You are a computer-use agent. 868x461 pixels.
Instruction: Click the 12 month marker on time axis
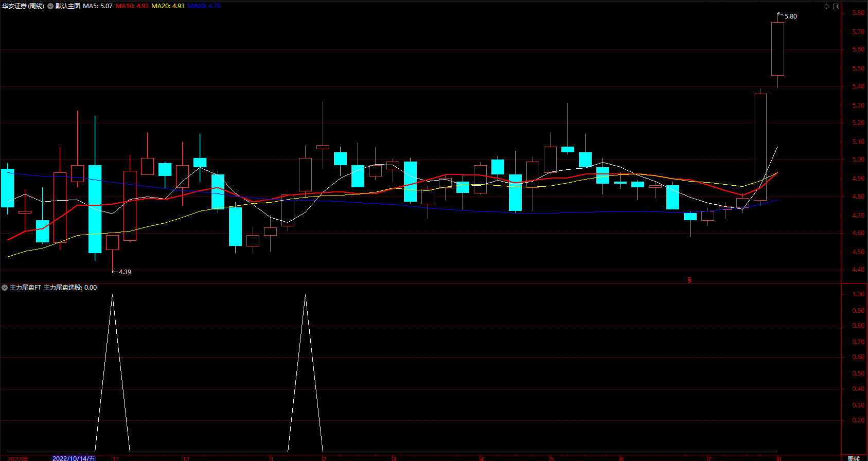tap(186, 458)
